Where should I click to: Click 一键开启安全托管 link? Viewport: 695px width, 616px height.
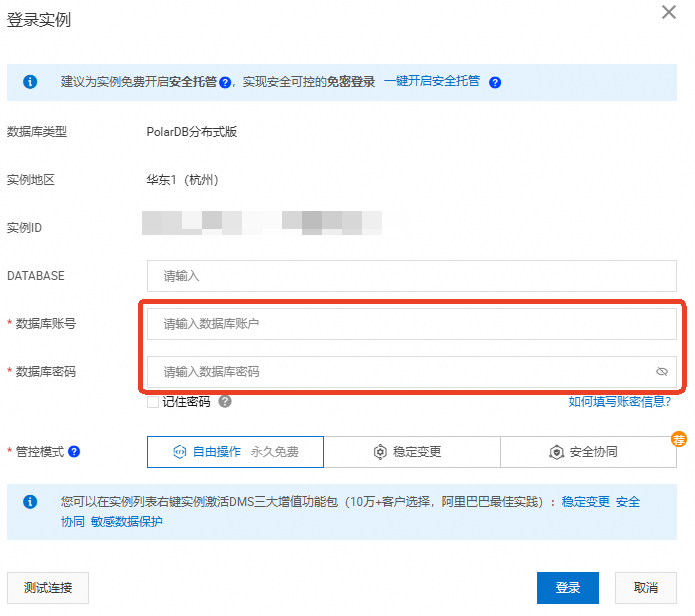coord(432,81)
